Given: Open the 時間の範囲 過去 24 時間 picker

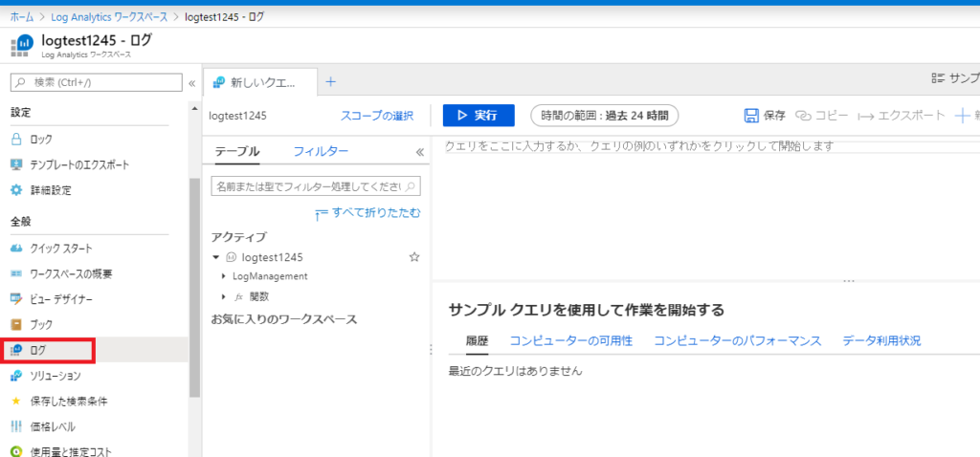Looking at the screenshot, I should [605, 116].
